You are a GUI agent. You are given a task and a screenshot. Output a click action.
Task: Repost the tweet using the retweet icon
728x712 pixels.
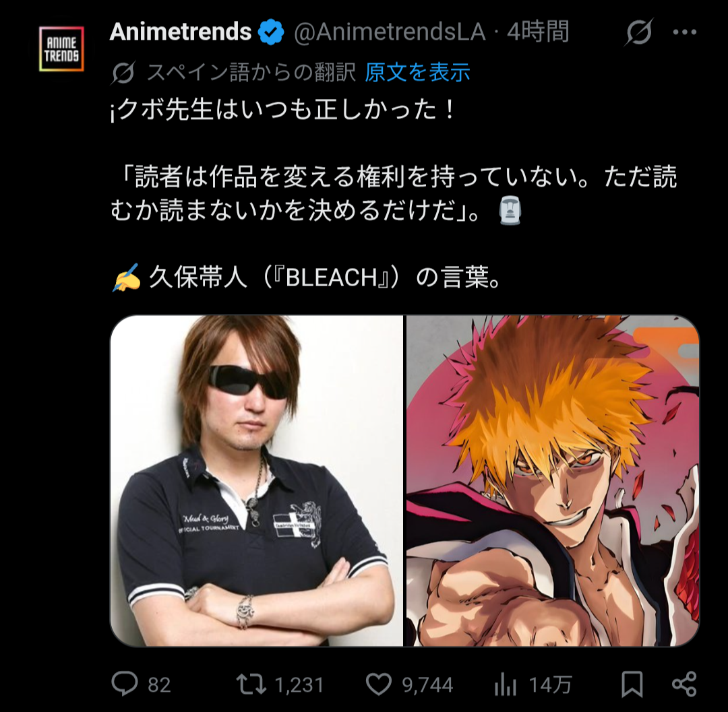click(251, 684)
